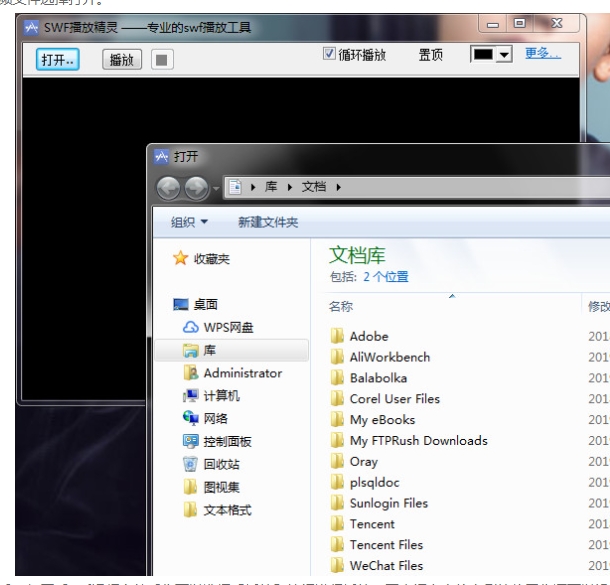Open the recent locations dropdown beside the forward arrow

(x=216, y=188)
